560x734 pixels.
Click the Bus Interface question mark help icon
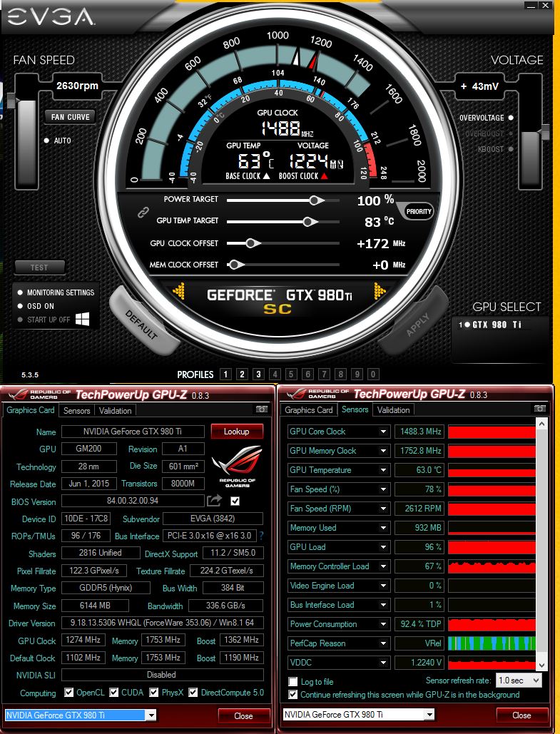point(261,536)
